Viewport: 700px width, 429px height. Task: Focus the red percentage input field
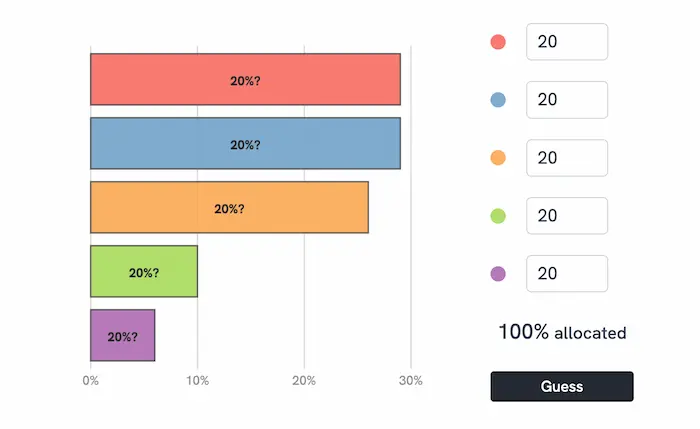[x=567, y=42]
